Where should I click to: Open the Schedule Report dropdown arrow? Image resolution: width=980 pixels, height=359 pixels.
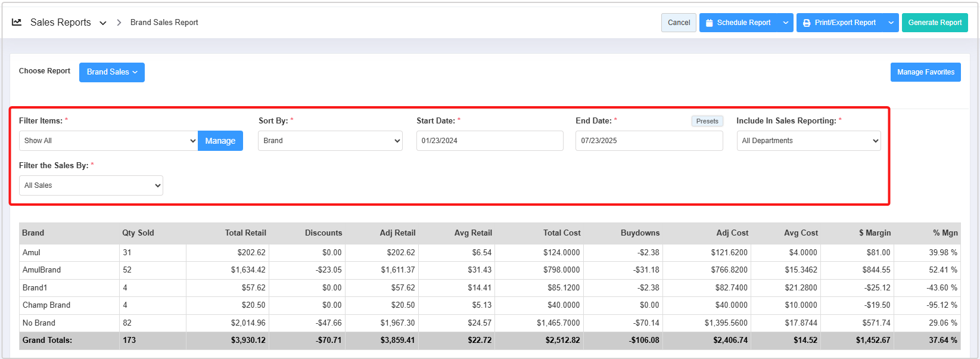(786, 23)
